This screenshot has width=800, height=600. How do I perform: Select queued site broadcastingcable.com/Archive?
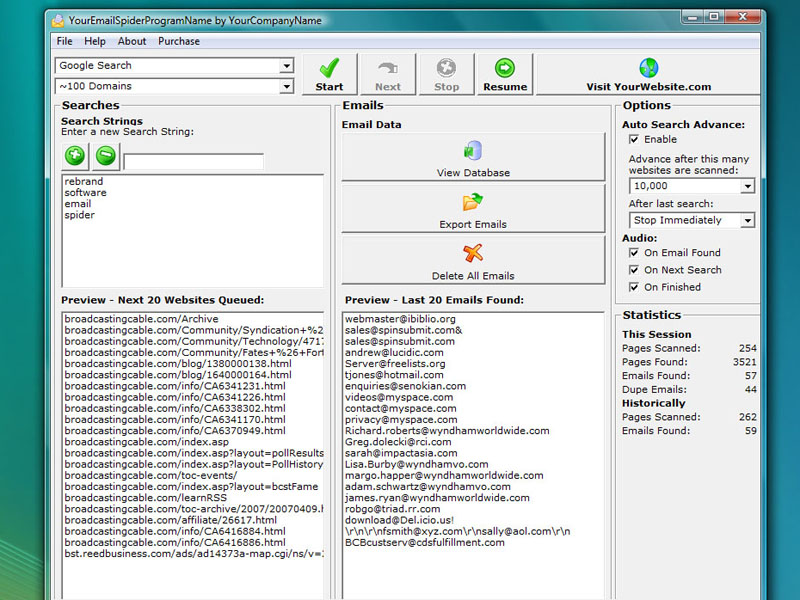[141, 319]
